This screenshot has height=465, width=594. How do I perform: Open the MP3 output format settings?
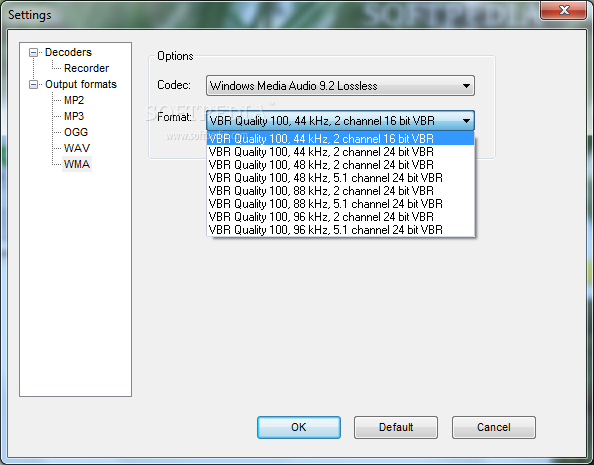pyautogui.click(x=74, y=116)
